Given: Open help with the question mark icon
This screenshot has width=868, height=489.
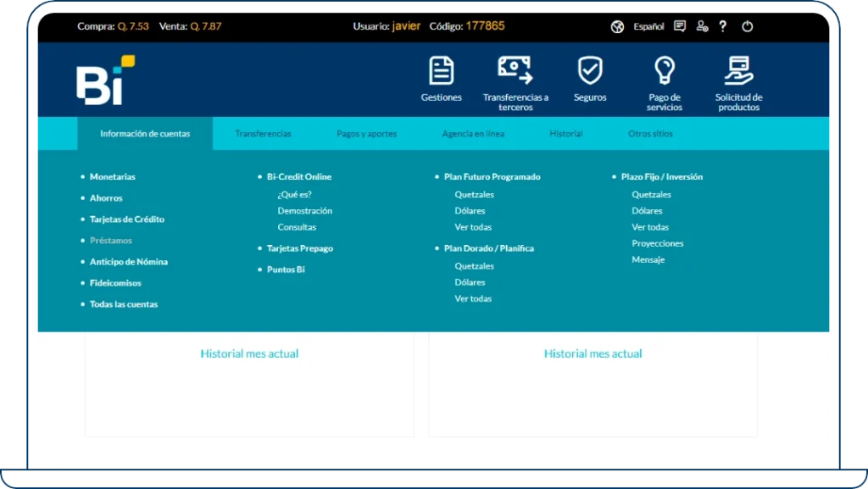Looking at the screenshot, I should 723,26.
